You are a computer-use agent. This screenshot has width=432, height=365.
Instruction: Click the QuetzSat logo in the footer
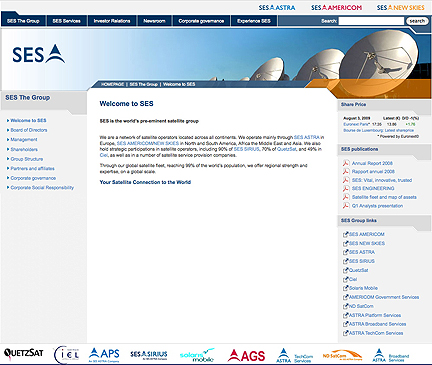click(24, 353)
